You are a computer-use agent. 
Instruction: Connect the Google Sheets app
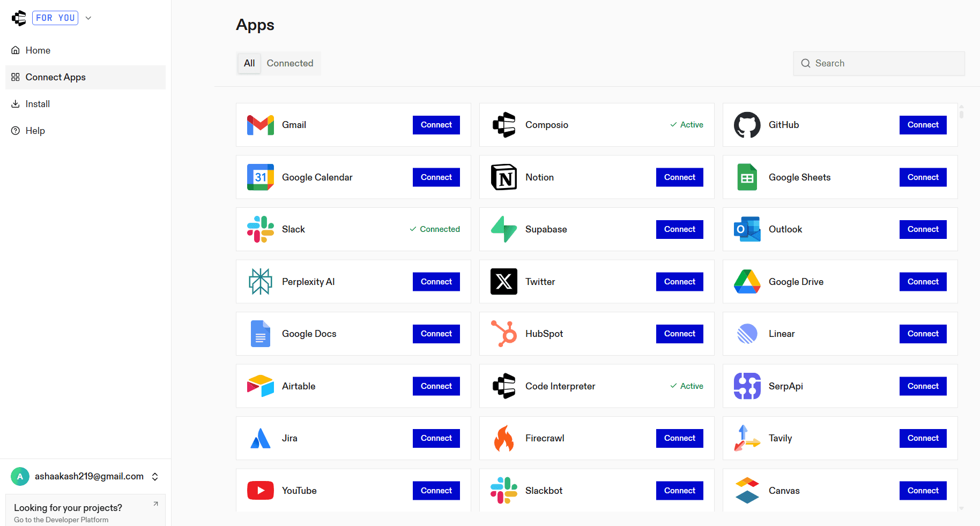pos(923,177)
